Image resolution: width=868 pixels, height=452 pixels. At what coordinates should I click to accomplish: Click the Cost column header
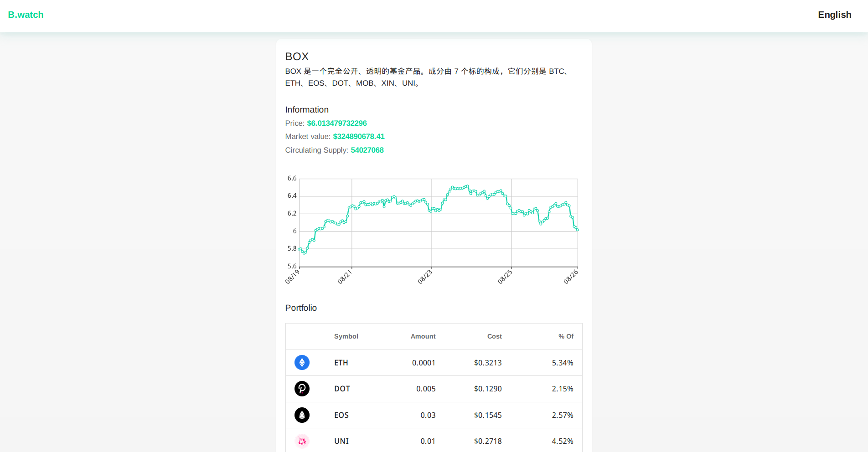(x=494, y=336)
